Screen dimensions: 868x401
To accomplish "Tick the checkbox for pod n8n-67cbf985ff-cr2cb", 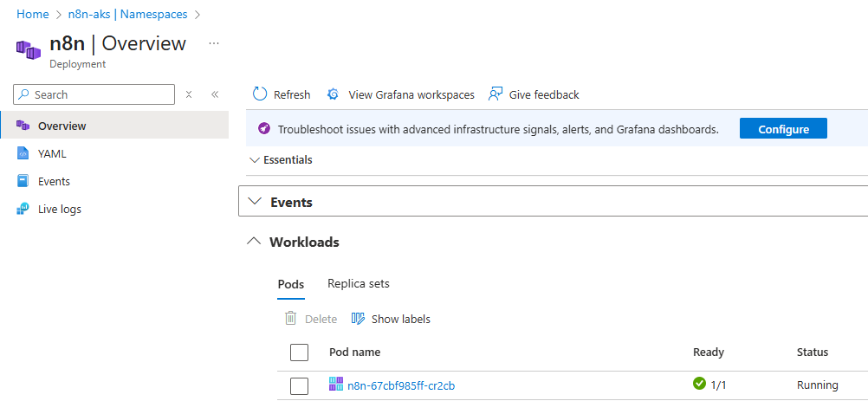I will (x=299, y=385).
